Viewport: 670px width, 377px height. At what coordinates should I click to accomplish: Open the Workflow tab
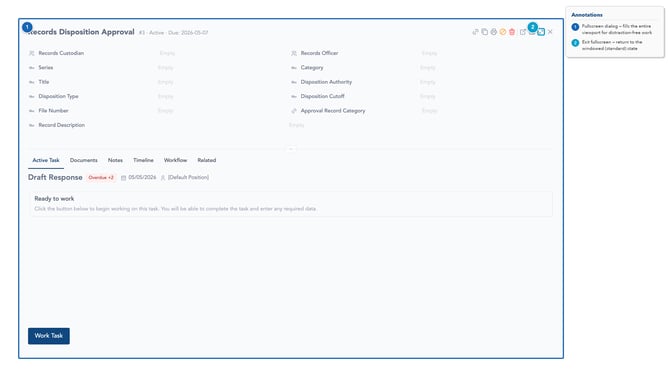(176, 160)
